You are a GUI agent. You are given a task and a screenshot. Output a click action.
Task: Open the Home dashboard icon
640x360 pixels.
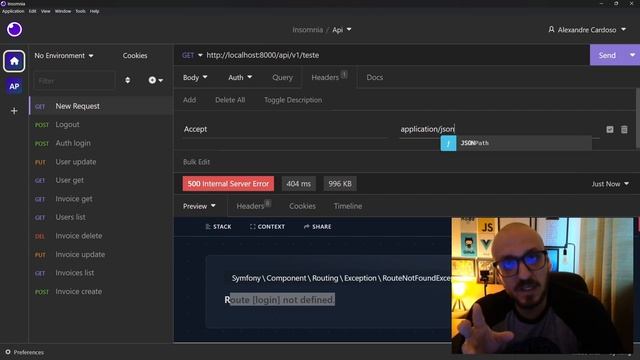(x=14, y=61)
